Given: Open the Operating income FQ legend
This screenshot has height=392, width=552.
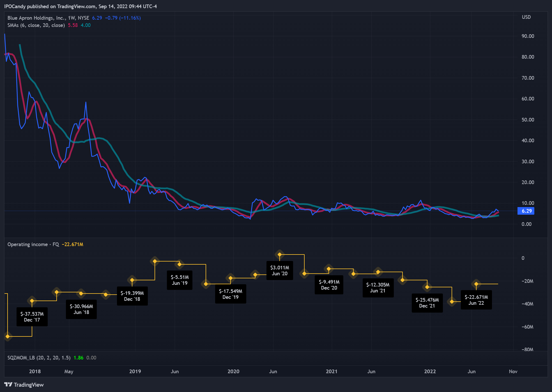Looking at the screenshot, I should click(33, 244).
